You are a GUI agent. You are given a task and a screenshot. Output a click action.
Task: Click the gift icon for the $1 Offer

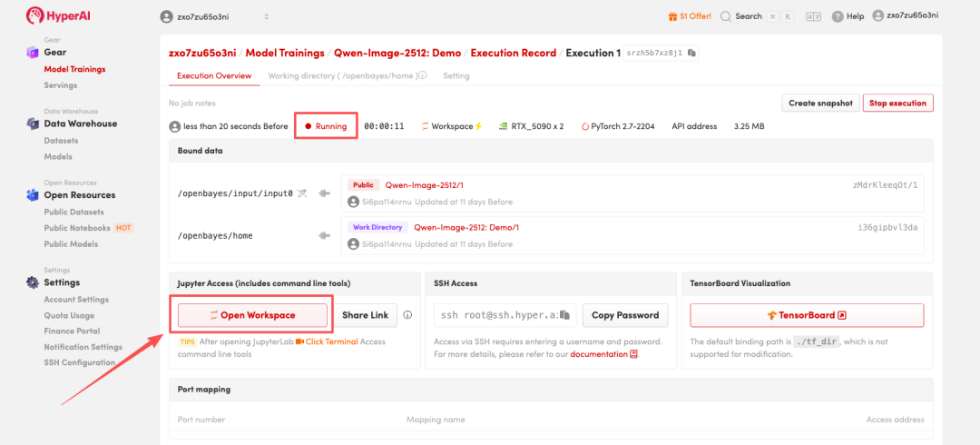click(672, 16)
